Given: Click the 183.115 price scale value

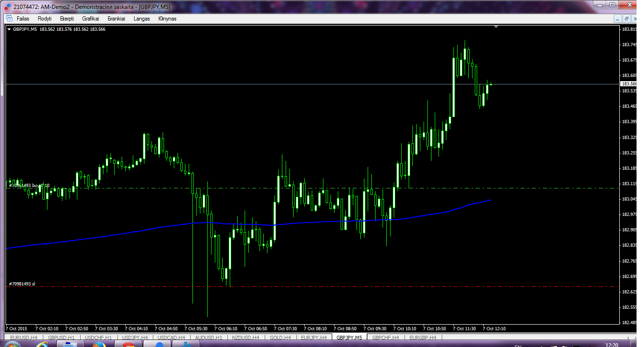Looking at the screenshot, I should pyautogui.click(x=629, y=183).
